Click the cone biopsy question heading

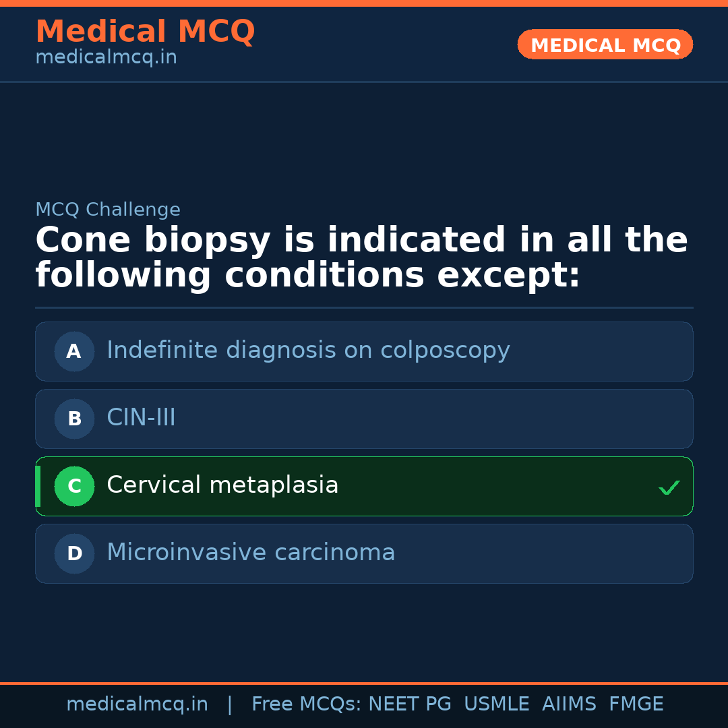pyautogui.click(x=361, y=258)
